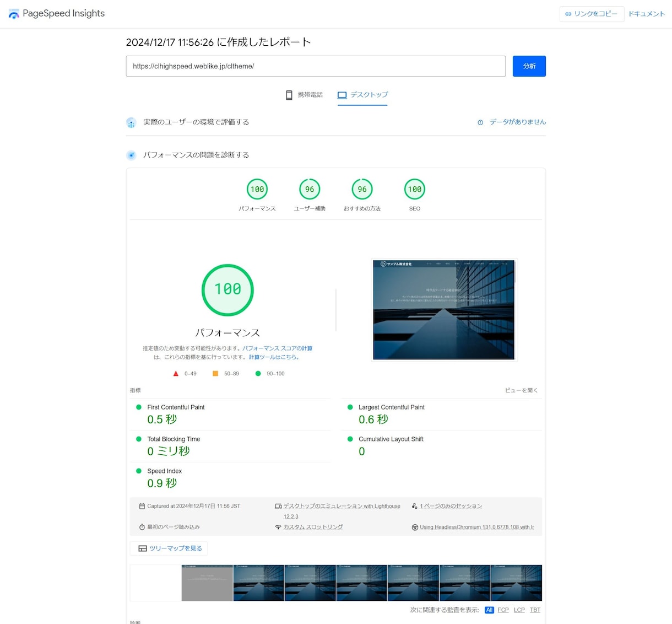Click green status dot for Total Blocking Time
Image resolution: width=672 pixels, height=624 pixels.
pos(139,439)
